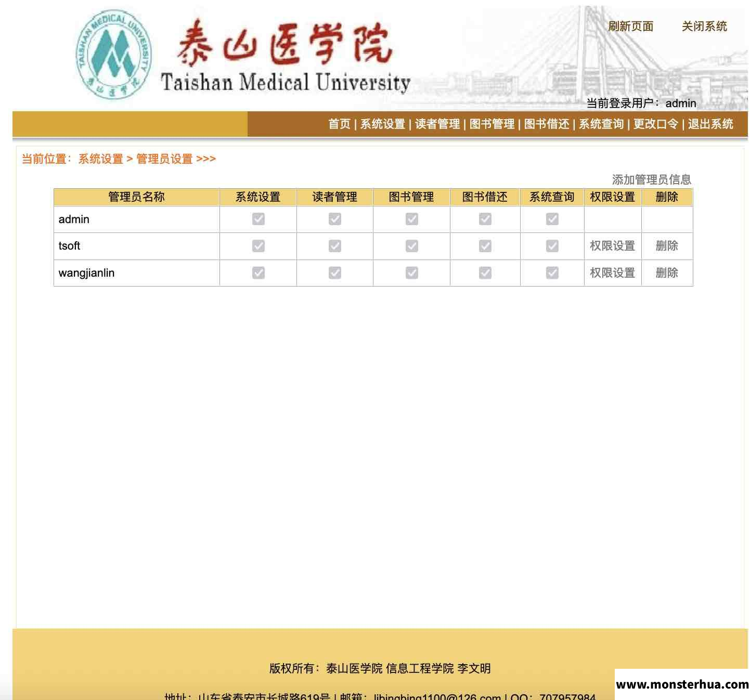Click the 管理员名称 column header
This screenshot has height=700, width=750.
coord(137,197)
